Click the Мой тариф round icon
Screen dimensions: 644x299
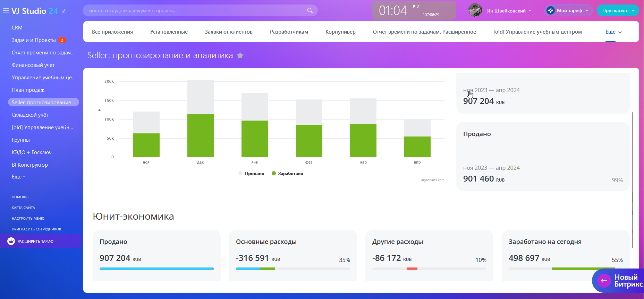tap(550, 10)
